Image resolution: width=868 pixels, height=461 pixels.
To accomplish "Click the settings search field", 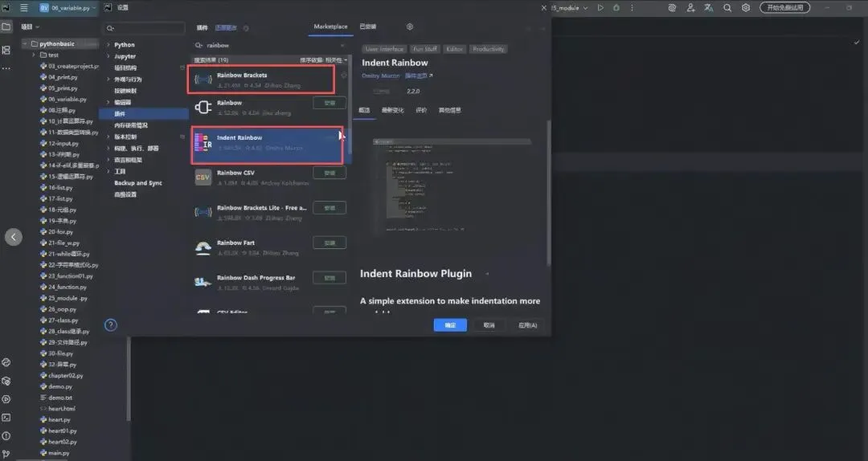I will coord(145,27).
